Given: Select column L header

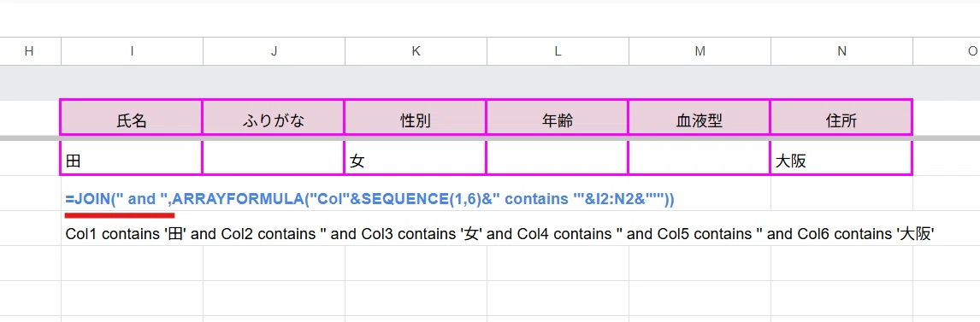Looking at the screenshot, I should (x=558, y=52).
